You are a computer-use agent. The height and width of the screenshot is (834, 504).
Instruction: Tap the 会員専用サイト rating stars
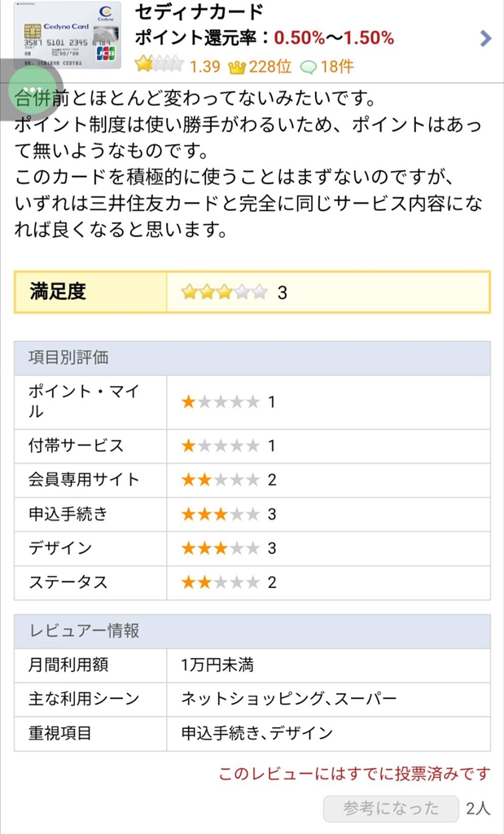point(220,480)
